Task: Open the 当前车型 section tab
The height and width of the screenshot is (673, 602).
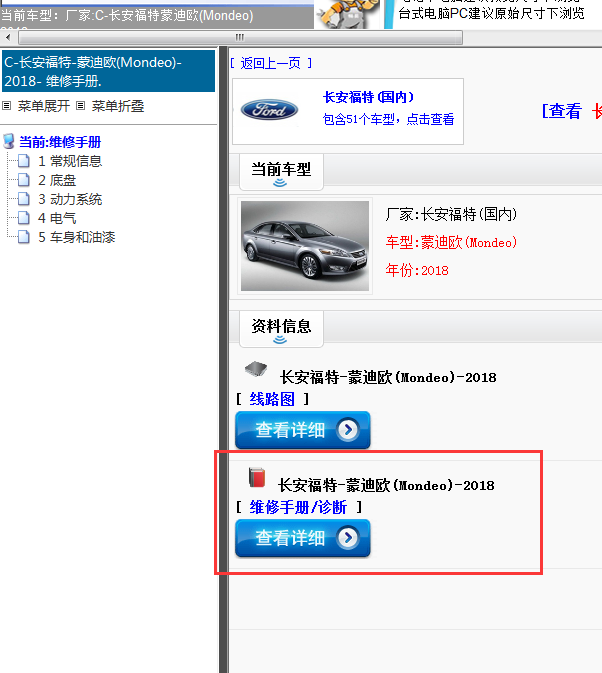Action: pyautogui.click(x=281, y=172)
